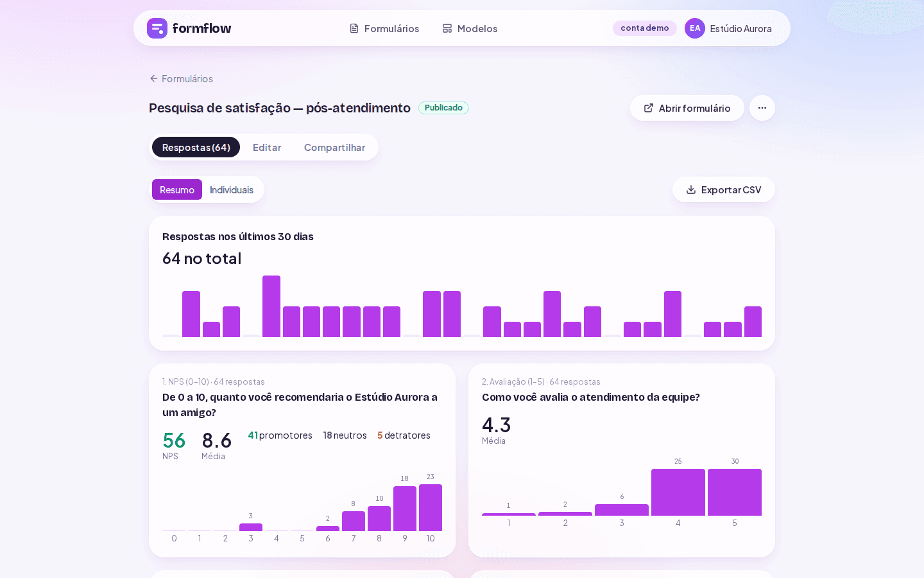Switch to the Editar tab
The image size is (924, 578).
[267, 147]
